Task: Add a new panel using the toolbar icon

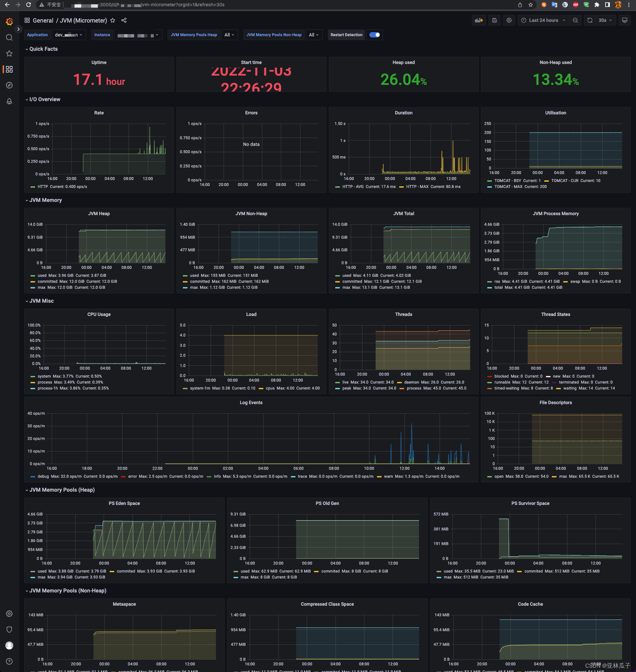Action: pos(479,20)
